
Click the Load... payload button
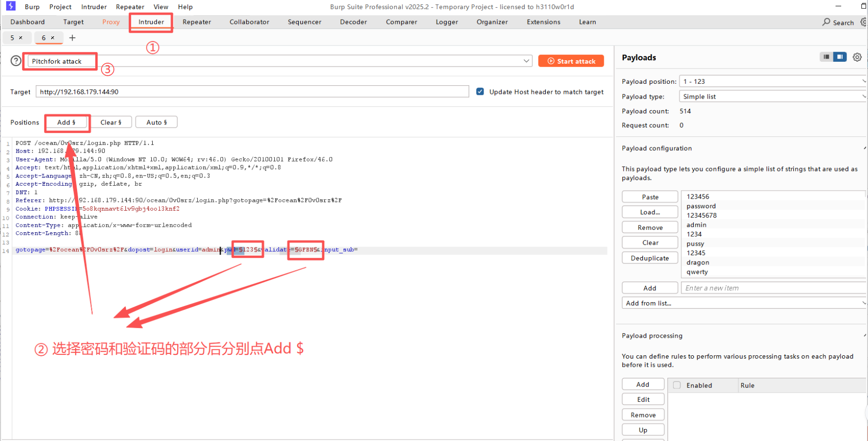[650, 212]
